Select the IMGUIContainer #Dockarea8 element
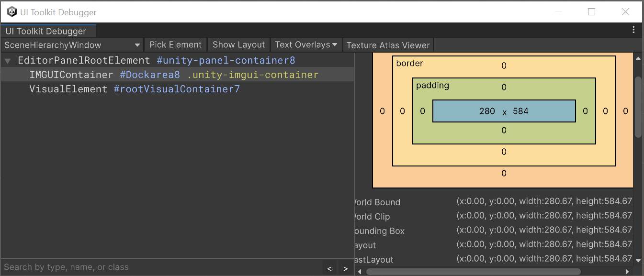 144,75
